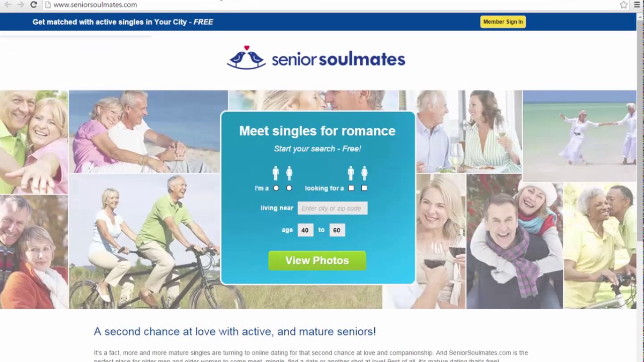This screenshot has height=362, width=644.
Task: Open the maximum age 60 dropdown
Action: (337, 230)
